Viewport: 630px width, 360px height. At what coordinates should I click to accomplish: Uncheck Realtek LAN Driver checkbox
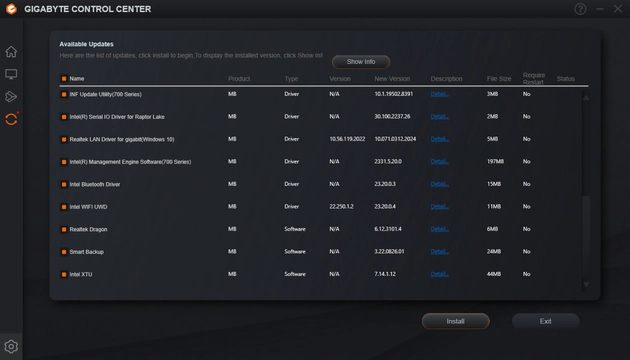click(63, 139)
